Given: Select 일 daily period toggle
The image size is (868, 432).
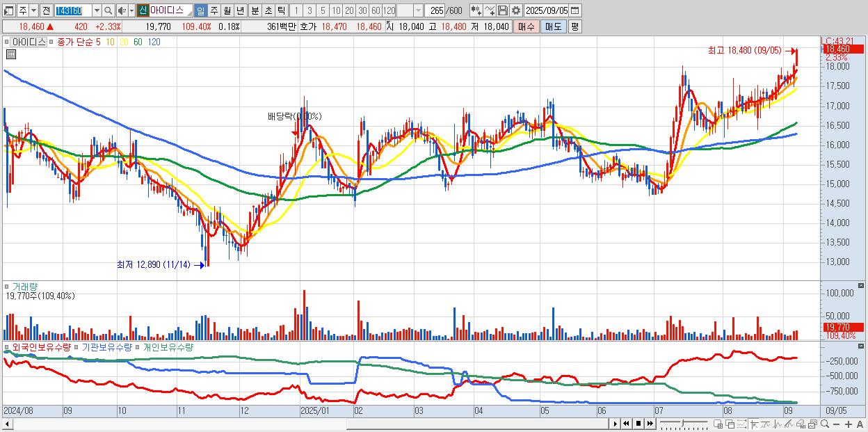Looking at the screenshot, I should pyautogui.click(x=200, y=10).
